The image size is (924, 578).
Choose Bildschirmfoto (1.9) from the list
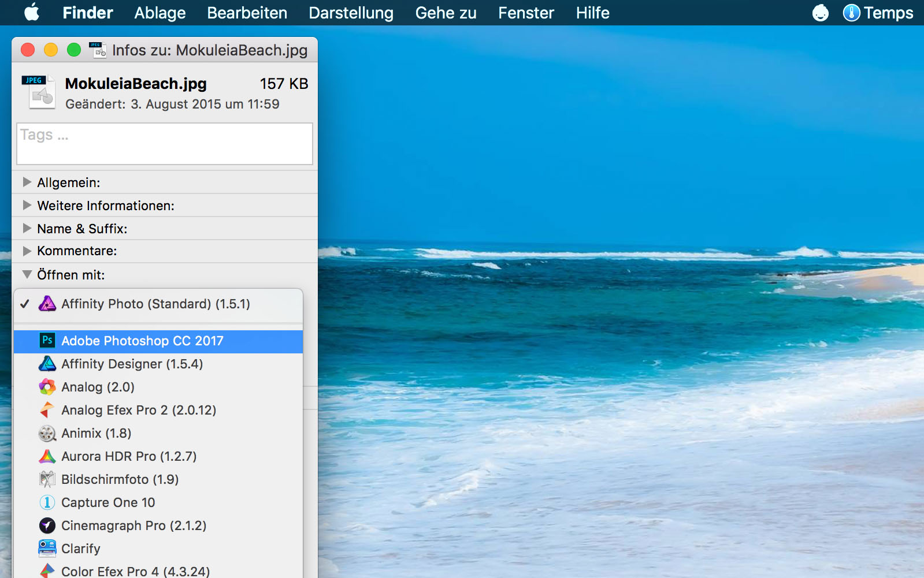120,479
